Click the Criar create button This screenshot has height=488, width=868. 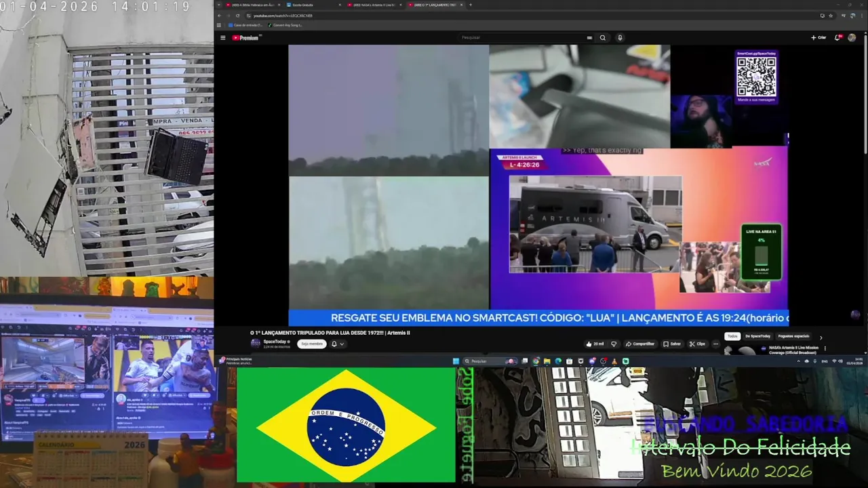click(x=818, y=38)
